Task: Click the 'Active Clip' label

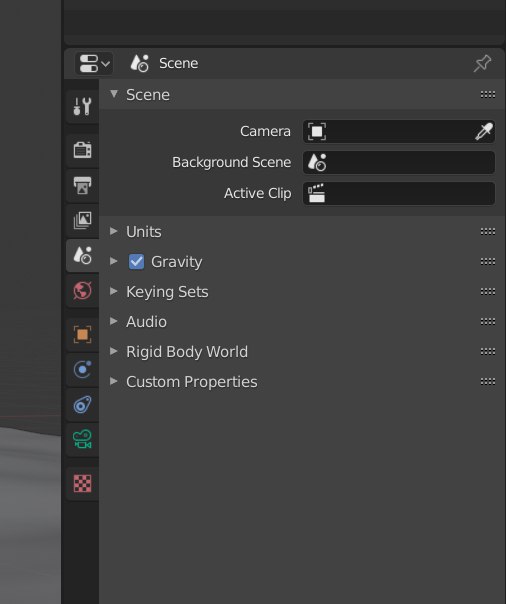Action: pyautogui.click(x=258, y=193)
